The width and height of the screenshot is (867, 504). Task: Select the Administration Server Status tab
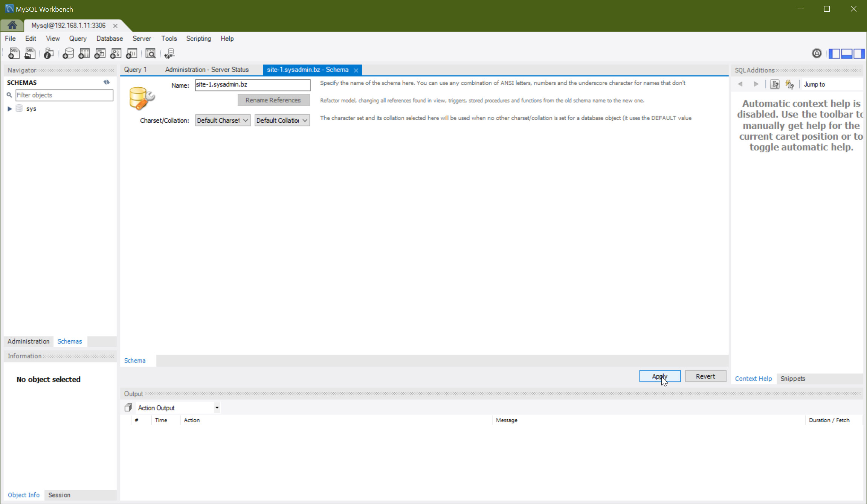click(x=206, y=70)
